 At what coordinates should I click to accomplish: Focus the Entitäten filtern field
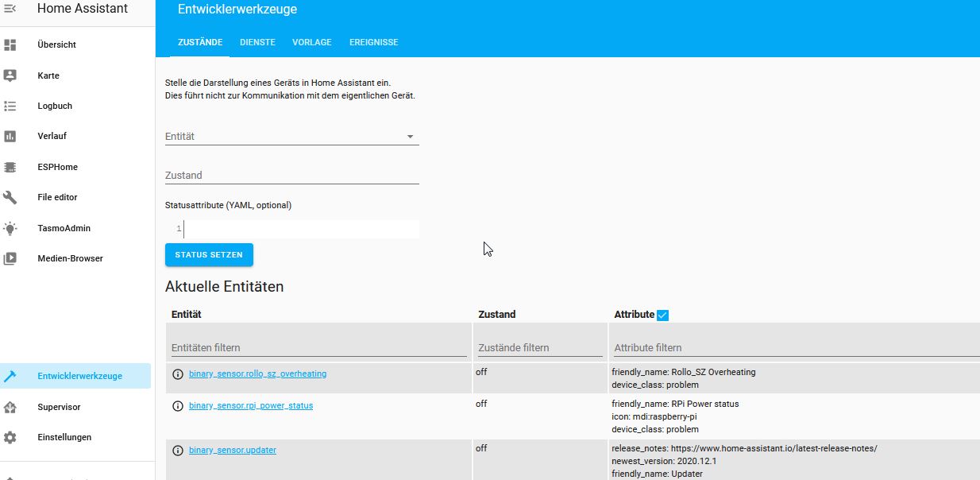pyautogui.click(x=319, y=347)
